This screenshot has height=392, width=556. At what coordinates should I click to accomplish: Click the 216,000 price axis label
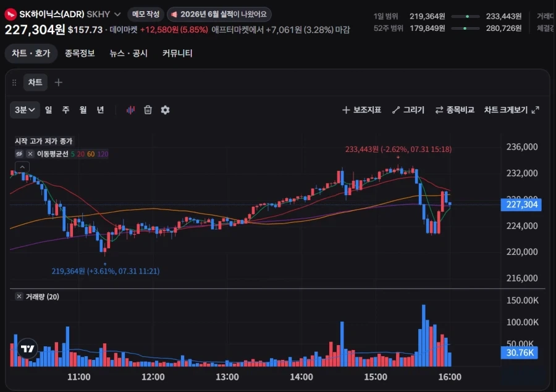tap(521, 278)
